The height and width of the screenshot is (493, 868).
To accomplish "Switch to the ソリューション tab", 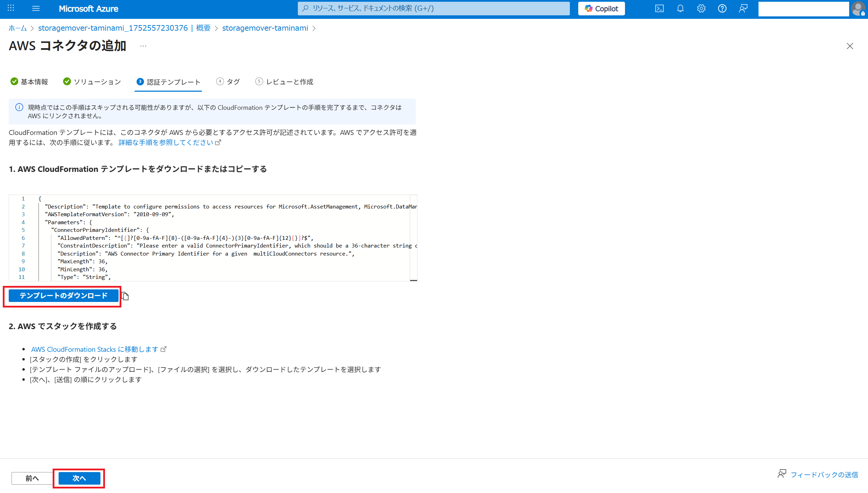I will point(92,82).
